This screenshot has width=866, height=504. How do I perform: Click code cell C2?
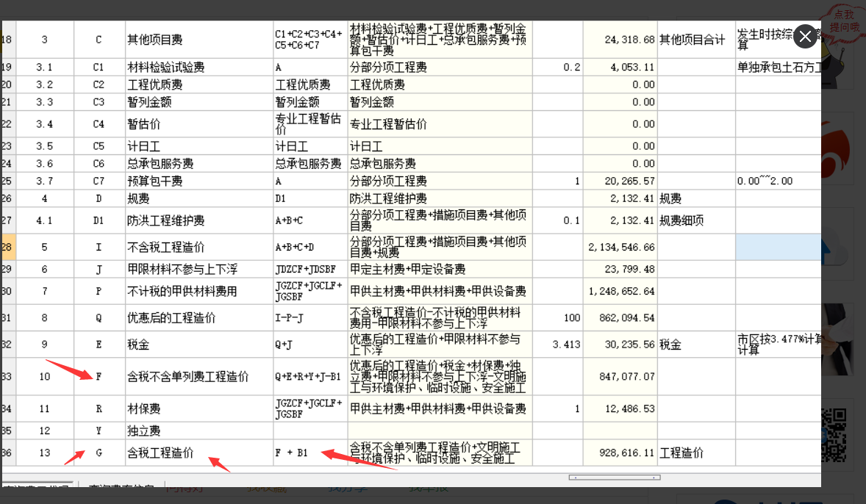(99, 84)
